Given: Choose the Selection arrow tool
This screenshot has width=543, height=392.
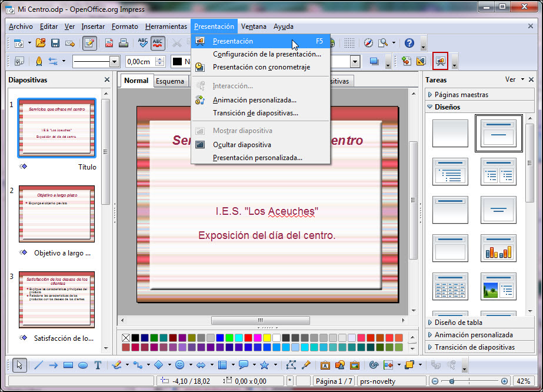Looking at the screenshot, I should coord(19,365).
